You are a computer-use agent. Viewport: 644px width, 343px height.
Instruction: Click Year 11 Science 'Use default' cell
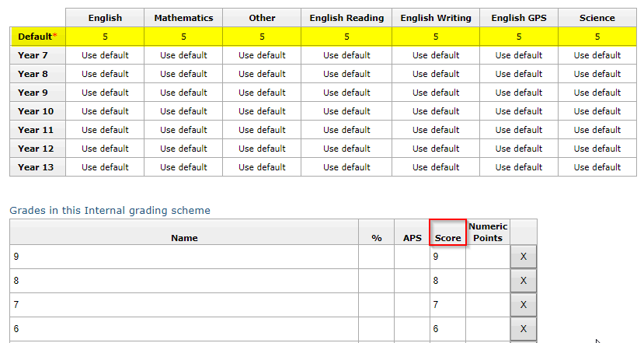597,130
